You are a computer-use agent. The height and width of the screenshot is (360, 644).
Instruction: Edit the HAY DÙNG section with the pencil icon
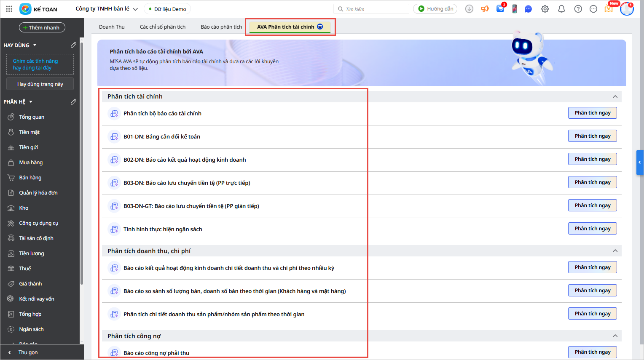point(73,45)
